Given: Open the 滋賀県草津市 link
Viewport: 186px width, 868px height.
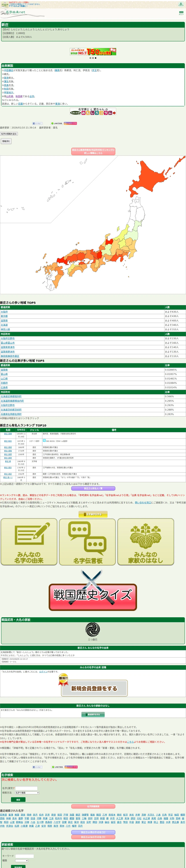Looking at the screenshot, I should point(8,347).
